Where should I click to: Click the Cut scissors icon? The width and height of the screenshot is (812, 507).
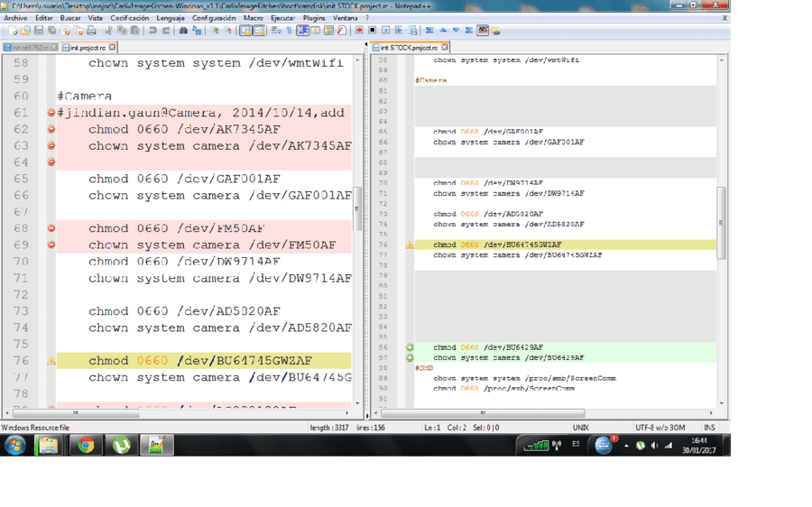pos(109,31)
